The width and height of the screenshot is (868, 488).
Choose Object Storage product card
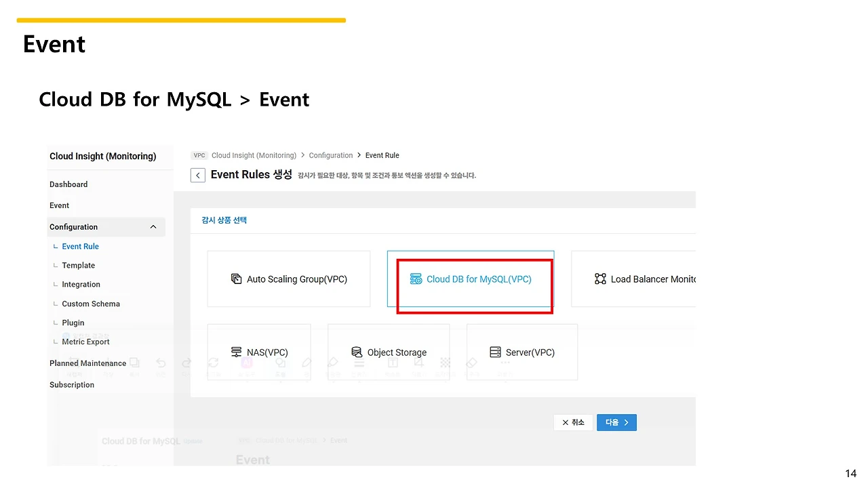click(389, 352)
